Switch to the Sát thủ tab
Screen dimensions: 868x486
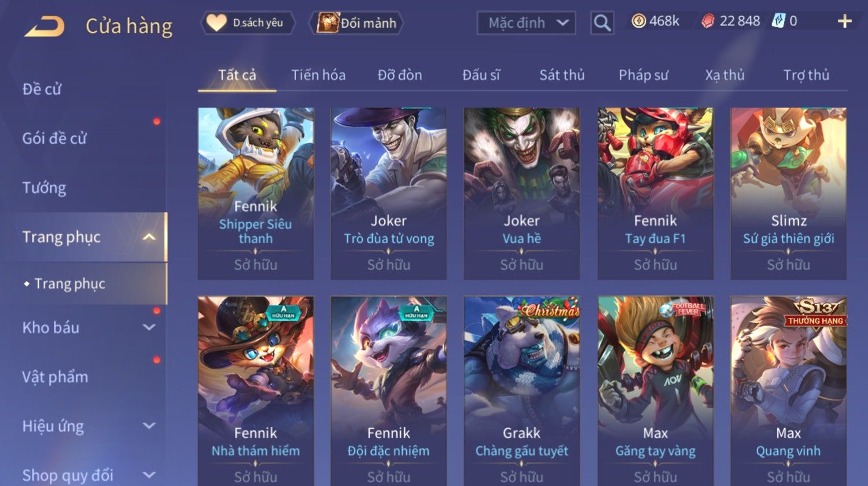(x=562, y=75)
